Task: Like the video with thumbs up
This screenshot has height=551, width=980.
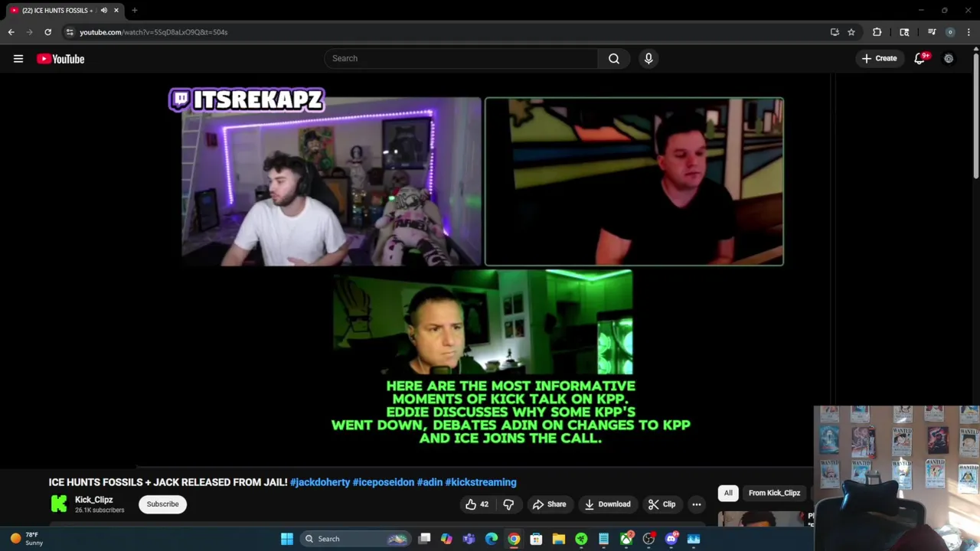Action: (x=471, y=504)
